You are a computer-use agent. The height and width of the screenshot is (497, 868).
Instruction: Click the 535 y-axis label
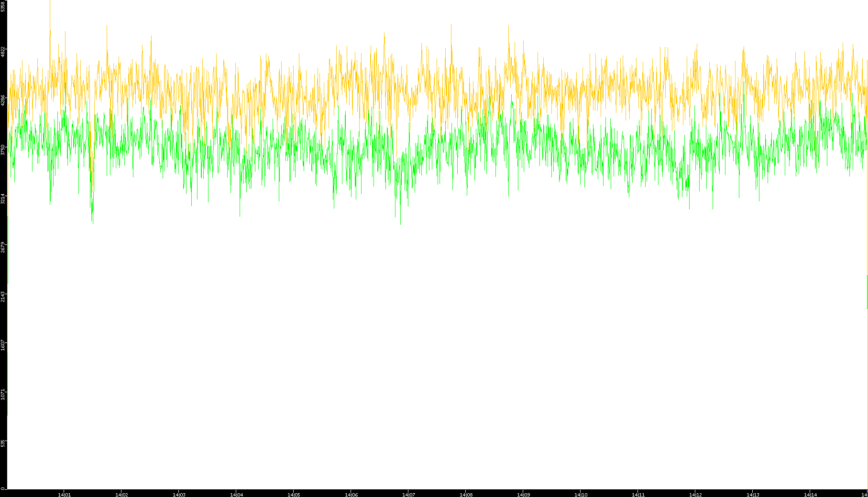(3, 443)
